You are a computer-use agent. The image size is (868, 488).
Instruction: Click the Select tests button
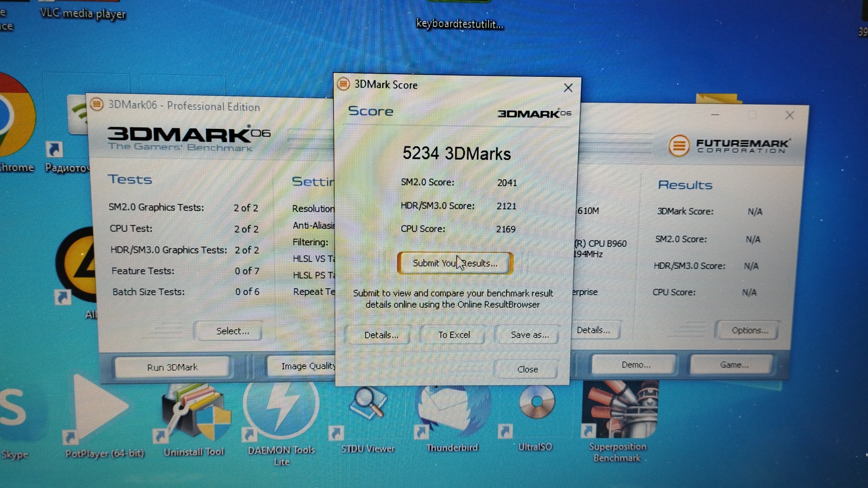[232, 331]
